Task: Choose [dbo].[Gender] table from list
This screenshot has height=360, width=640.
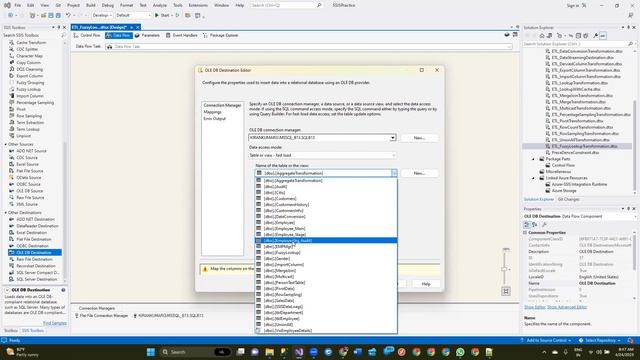Action: click(326, 259)
